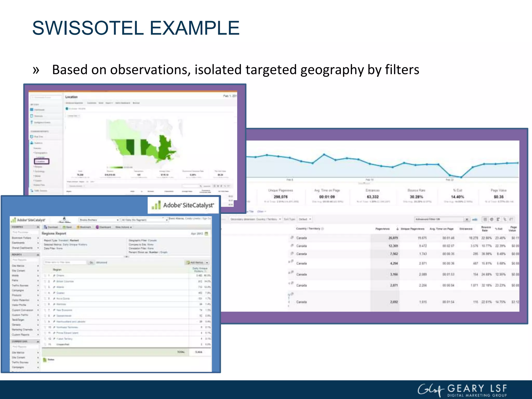532x399 pixels.
Task: Clear the advanced filter with the X
Action: [467, 220]
